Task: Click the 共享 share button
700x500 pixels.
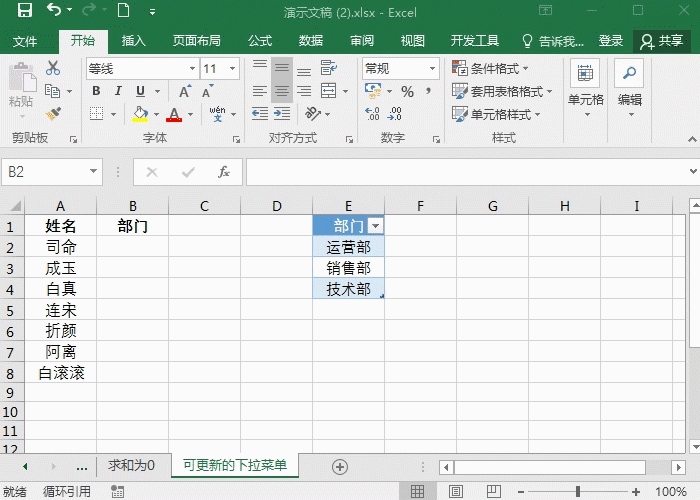Action: pos(662,41)
